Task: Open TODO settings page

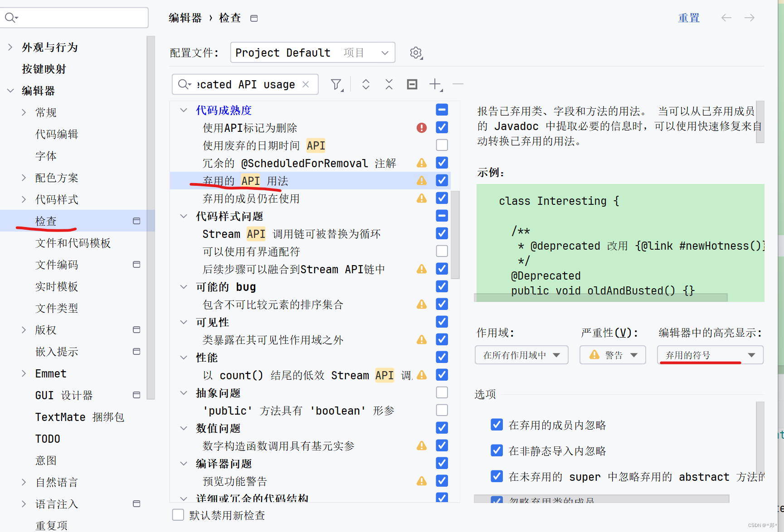Action: pos(48,439)
